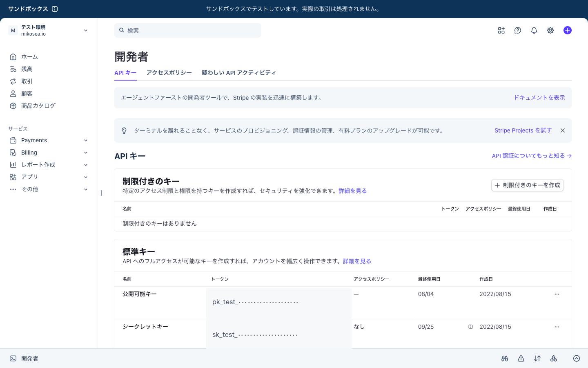Open API 認証についてもっと知る link

click(532, 156)
